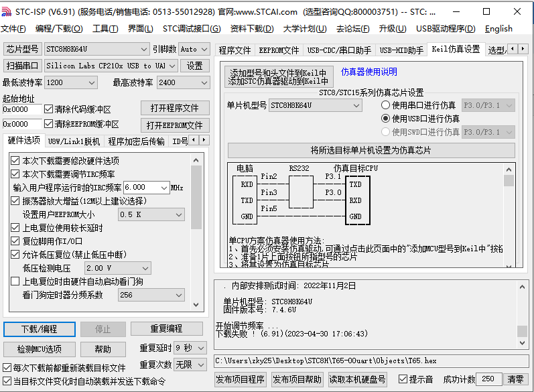This screenshot has width=534, height=392.
Task: Open 文件(F) menu
Action: tap(13, 29)
